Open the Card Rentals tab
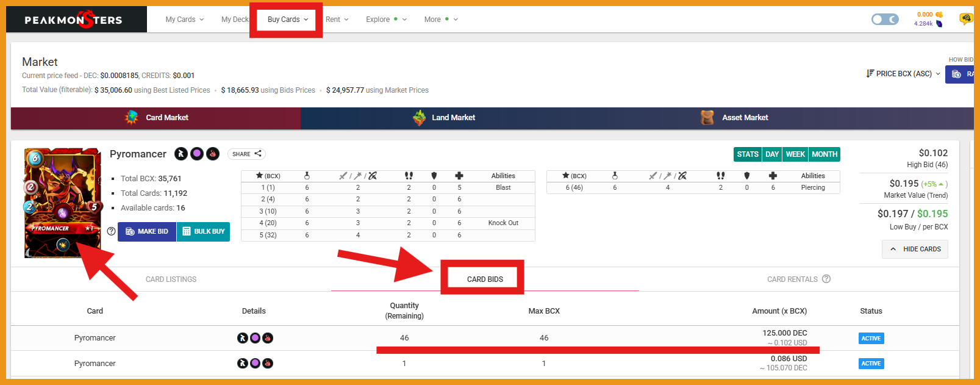The width and height of the screenshot is (980, 385). (x=792, y=279)
